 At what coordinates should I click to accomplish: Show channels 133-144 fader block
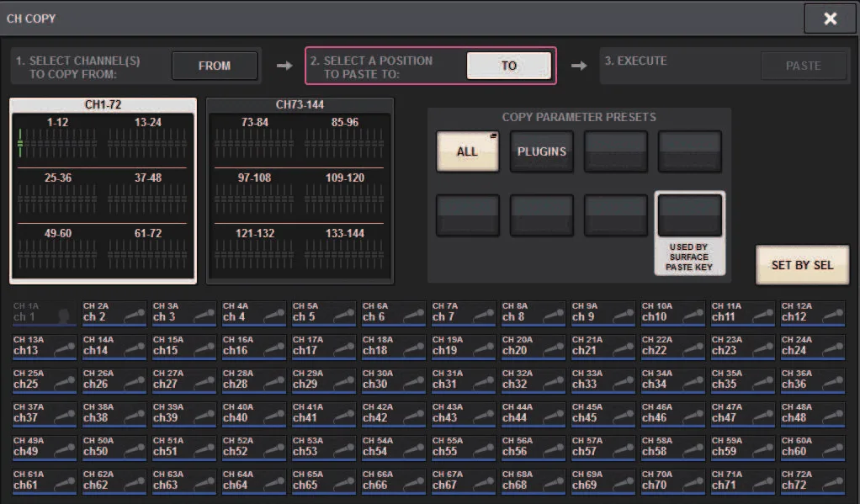(x=344, y=249)
